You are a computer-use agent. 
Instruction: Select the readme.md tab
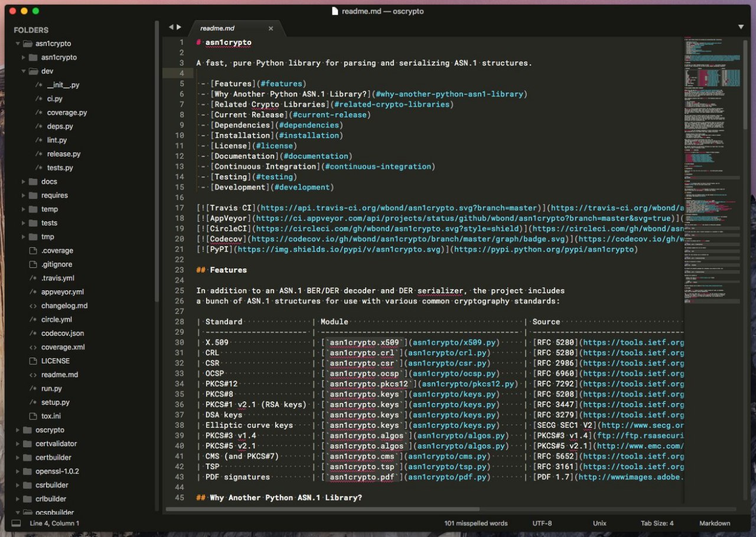coord(236,28)
